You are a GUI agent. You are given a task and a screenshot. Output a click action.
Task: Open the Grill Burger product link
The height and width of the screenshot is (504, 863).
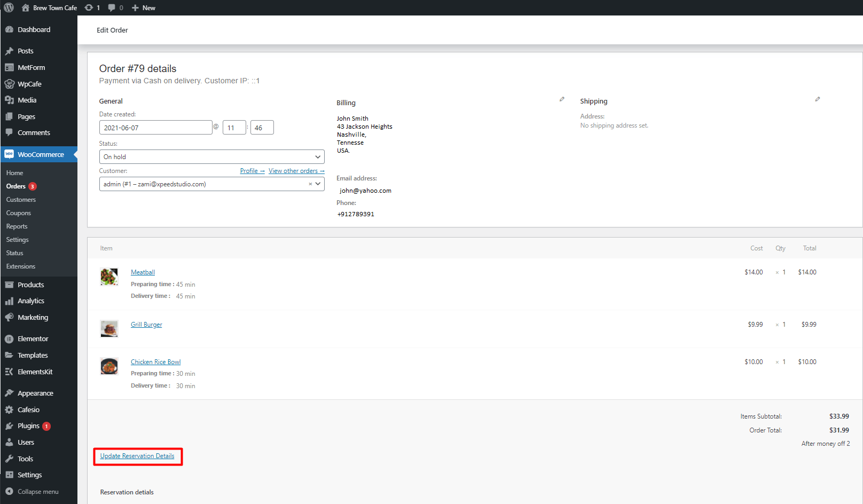pos(146,325)
